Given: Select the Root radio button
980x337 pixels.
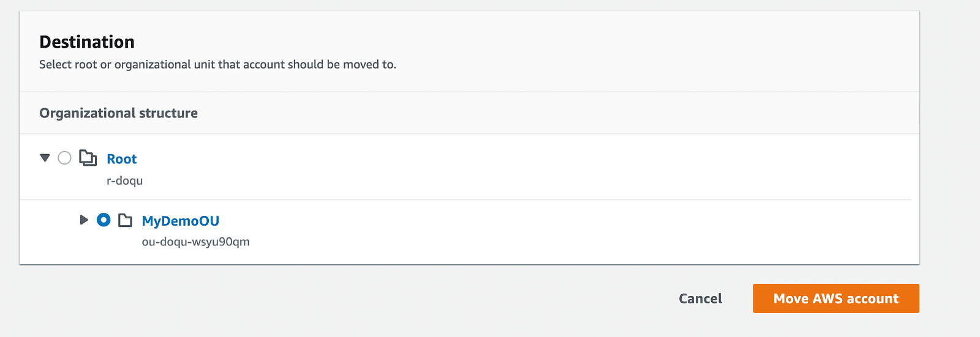Looking at the screenshot, I should point(64,158).
